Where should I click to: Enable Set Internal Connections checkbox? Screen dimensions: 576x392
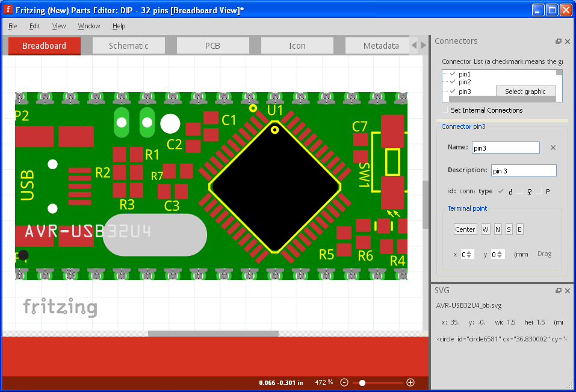click(x=445, y=111)
